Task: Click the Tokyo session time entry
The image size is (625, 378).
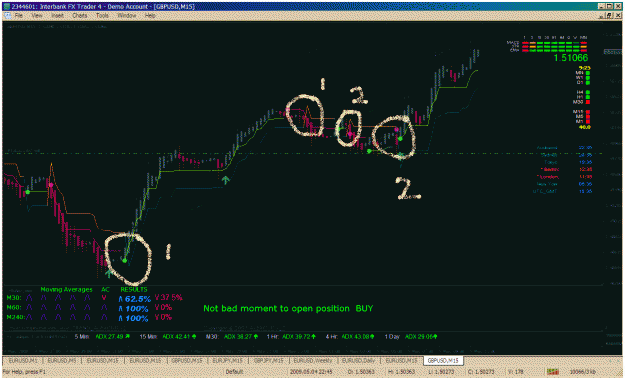Action: 568,162
